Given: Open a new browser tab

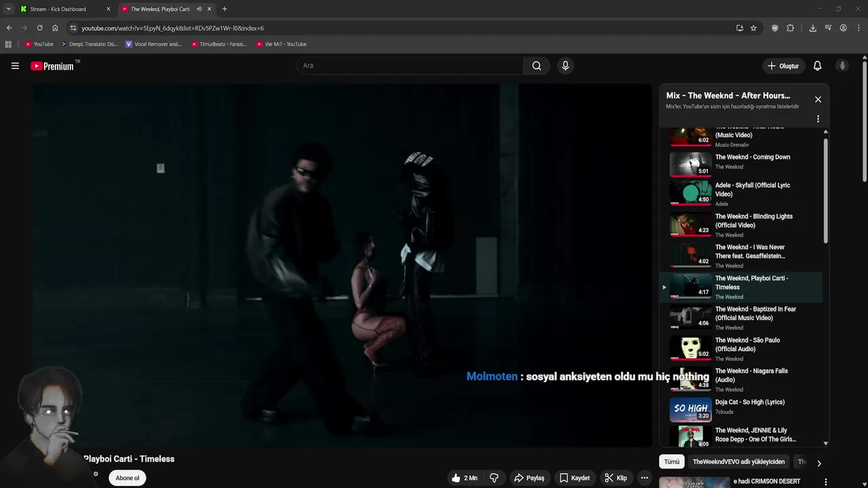Looking at the screenshot, I should pos(224,9).
